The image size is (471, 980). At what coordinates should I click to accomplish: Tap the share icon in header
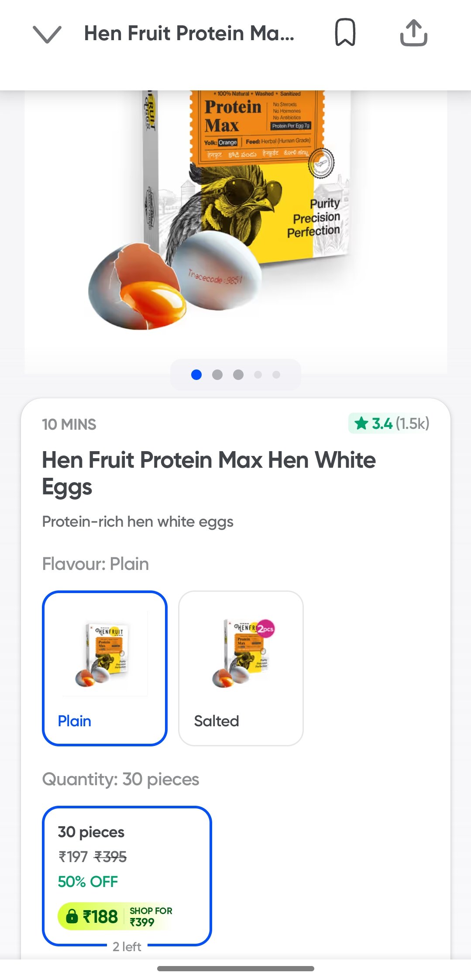[413, 33]
